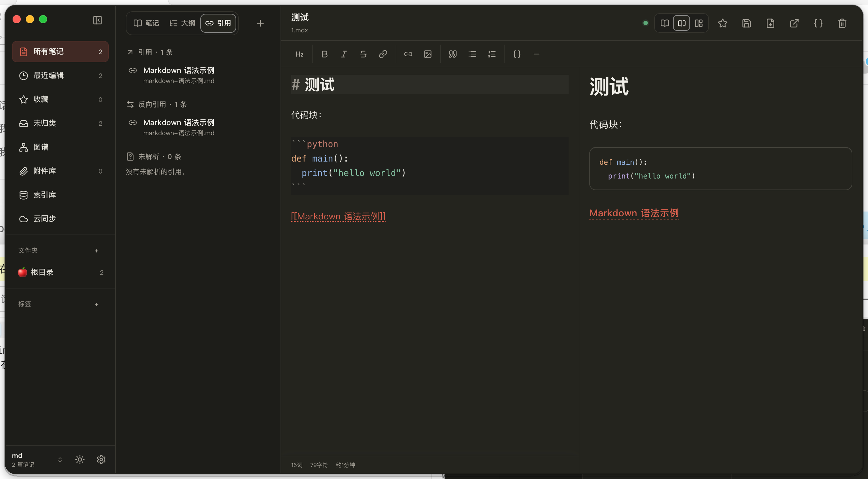
Task: Insert image from toolbar
Action: (x=428, y=54)
